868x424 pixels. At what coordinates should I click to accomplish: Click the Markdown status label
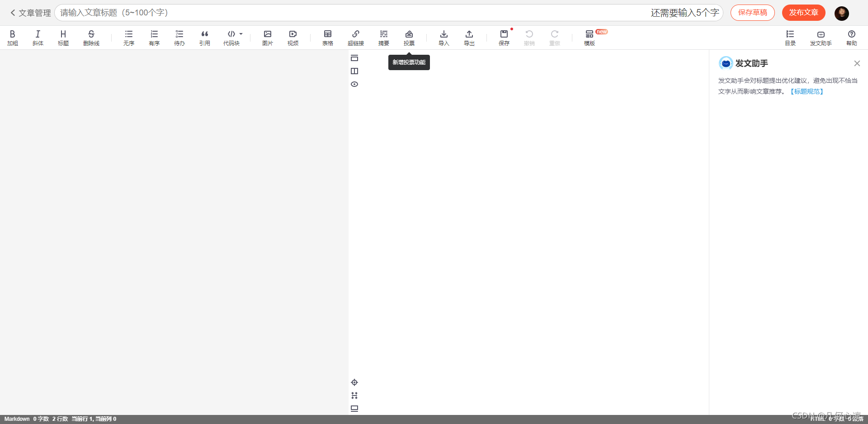pos(17,419)
